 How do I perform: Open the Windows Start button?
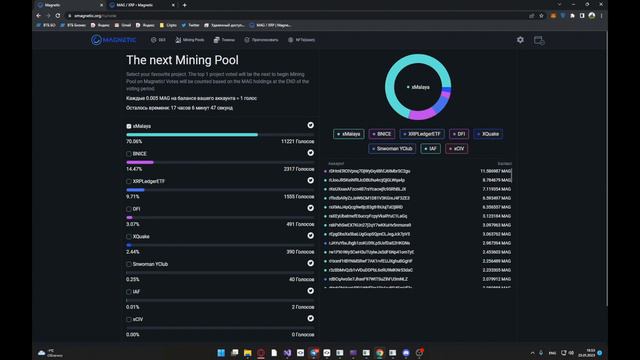(x=221, y=353)
